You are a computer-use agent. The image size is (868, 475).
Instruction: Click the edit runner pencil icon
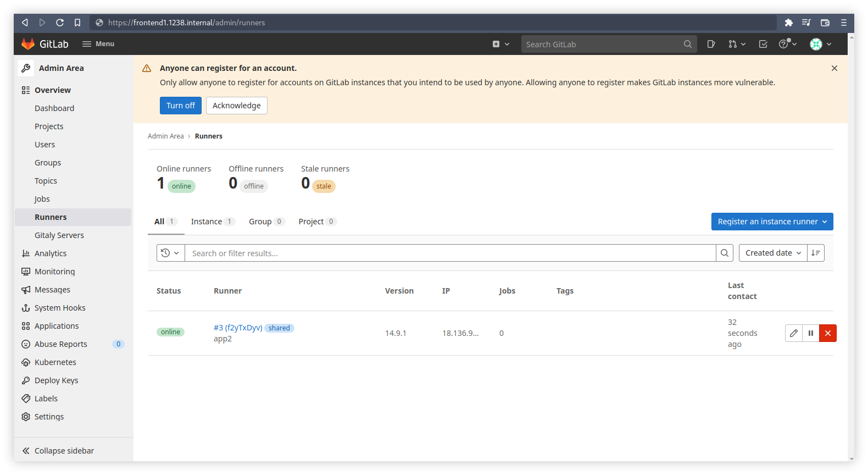(x=794, y=333)
